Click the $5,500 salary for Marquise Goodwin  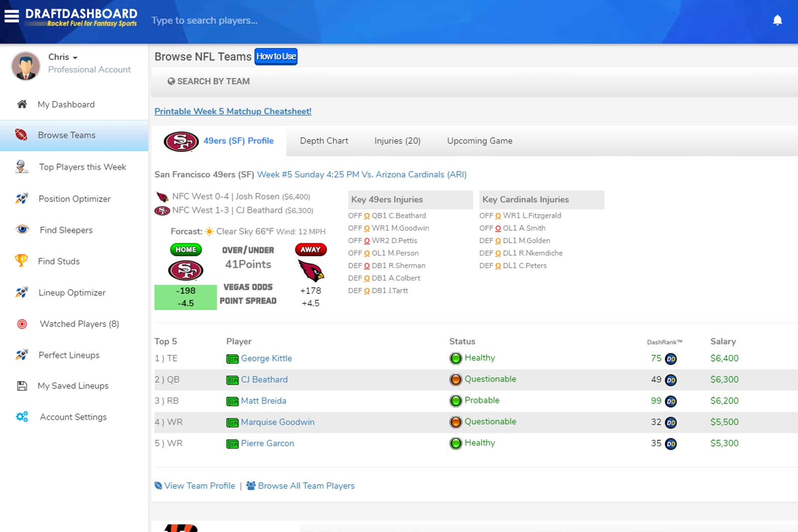pyautogui.click(x=724, y=422)
